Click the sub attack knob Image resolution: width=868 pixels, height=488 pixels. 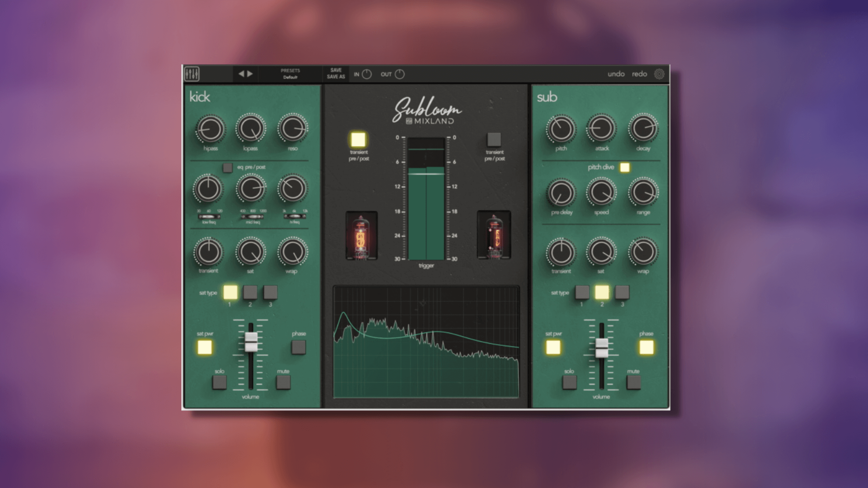pos(601,128)
